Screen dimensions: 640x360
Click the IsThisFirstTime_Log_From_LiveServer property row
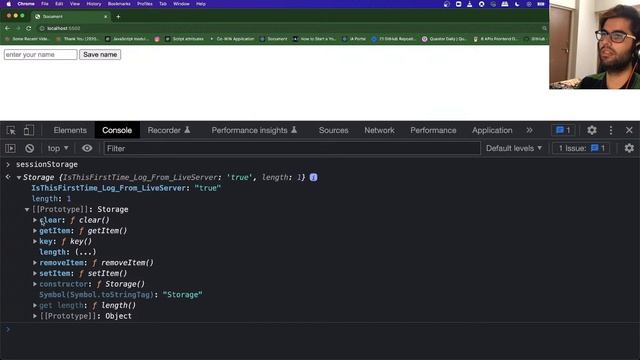pyautogui.click(x=126, y=188)
